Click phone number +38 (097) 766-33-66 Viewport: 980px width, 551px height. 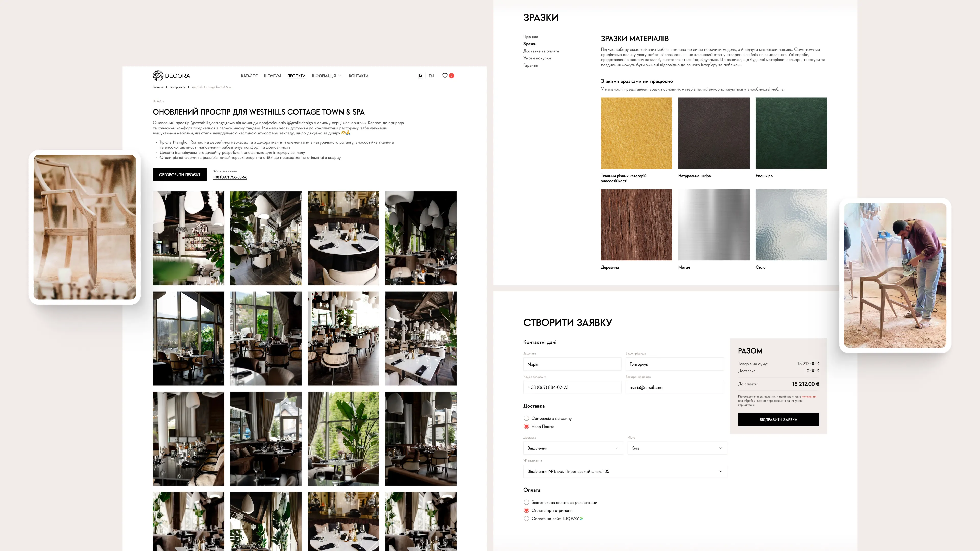[230, 177]
